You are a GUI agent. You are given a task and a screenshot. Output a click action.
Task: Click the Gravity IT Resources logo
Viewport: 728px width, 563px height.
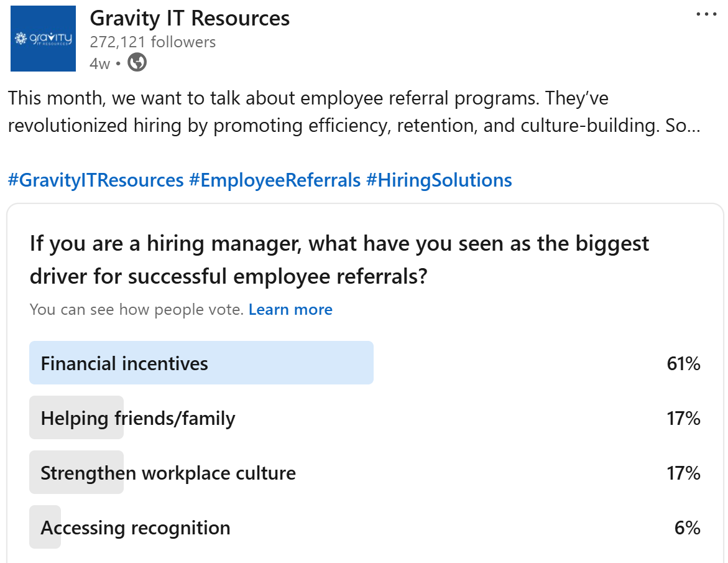click(x=44, y=39)
